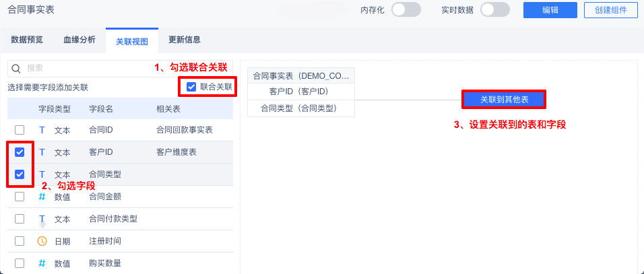
Task: Toggle the 内存化 switch
Action: pyautogui.click(x=406, y=9)
